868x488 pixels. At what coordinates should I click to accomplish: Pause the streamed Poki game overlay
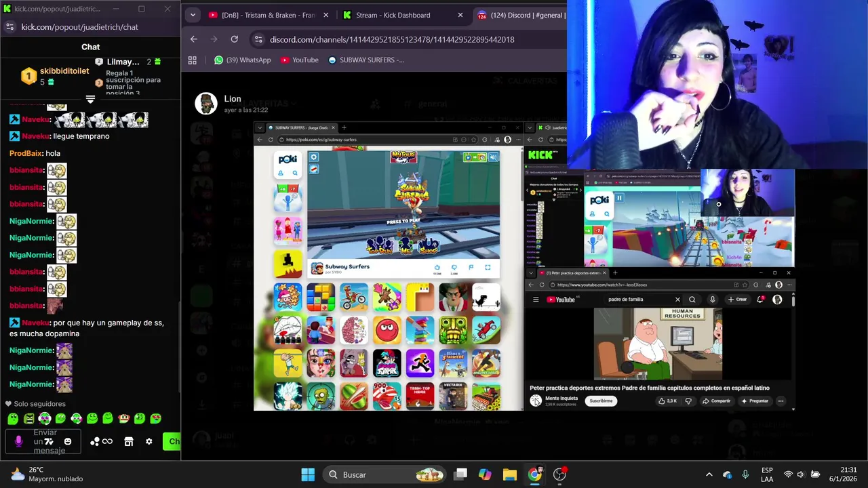[x=619, y=198]
